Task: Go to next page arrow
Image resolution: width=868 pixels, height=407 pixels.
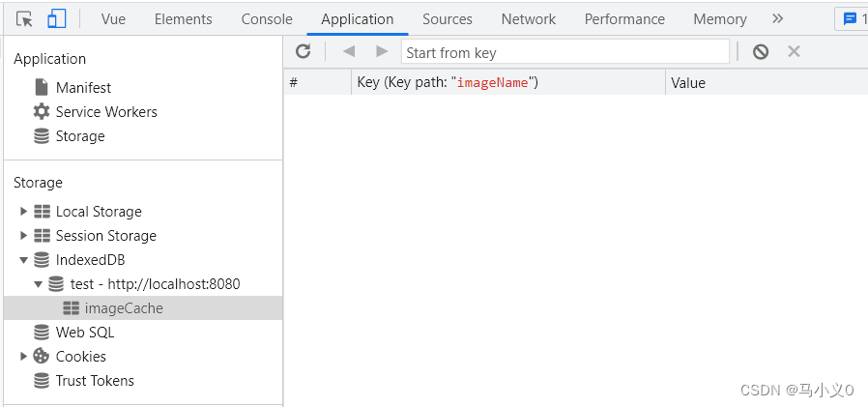Action: pyautogui.click(x=382, y=51)
